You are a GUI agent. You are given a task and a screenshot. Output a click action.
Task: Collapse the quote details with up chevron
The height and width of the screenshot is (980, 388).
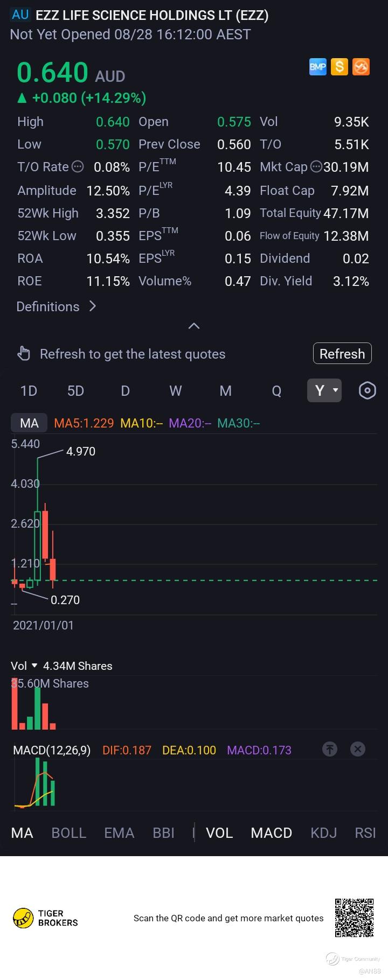click(x=194, y=326)
